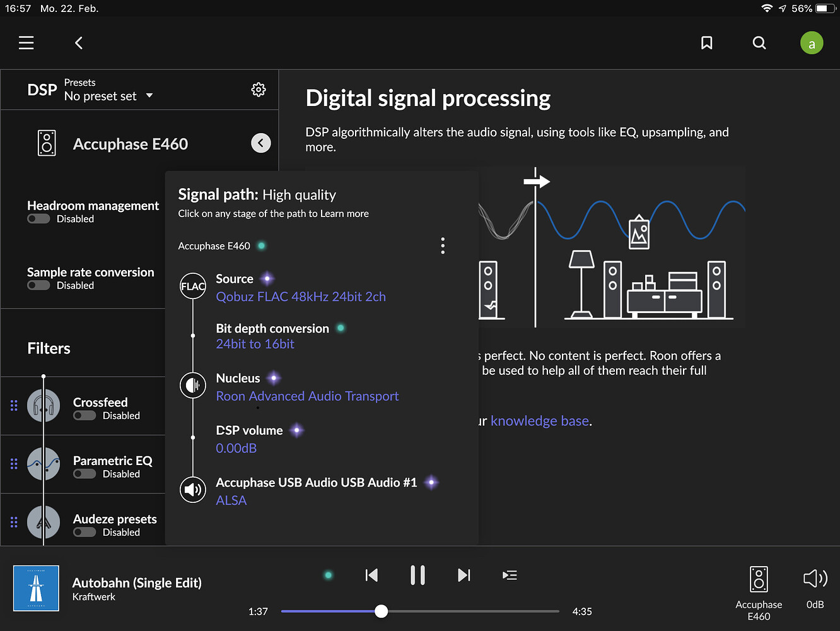Viewport: 840px width, 631px height.
Task: Click the search magnifier icon
Action: tap(759, 43)
